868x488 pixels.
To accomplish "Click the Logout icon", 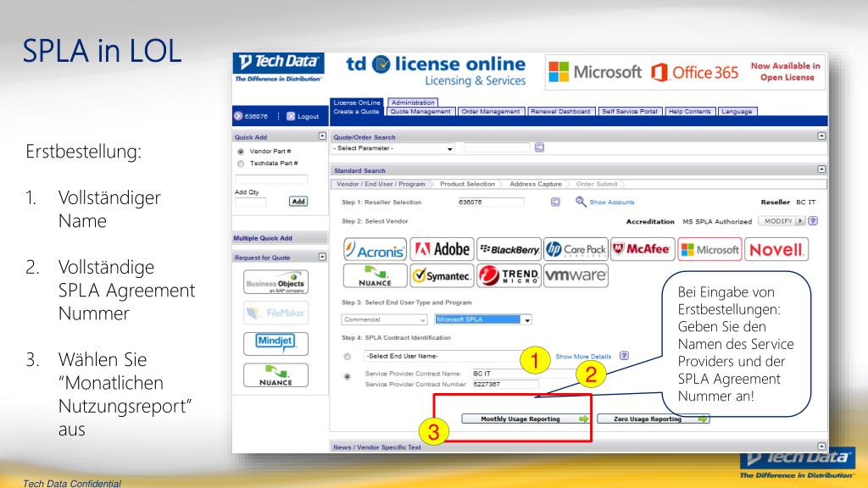I will coord(291,116).
